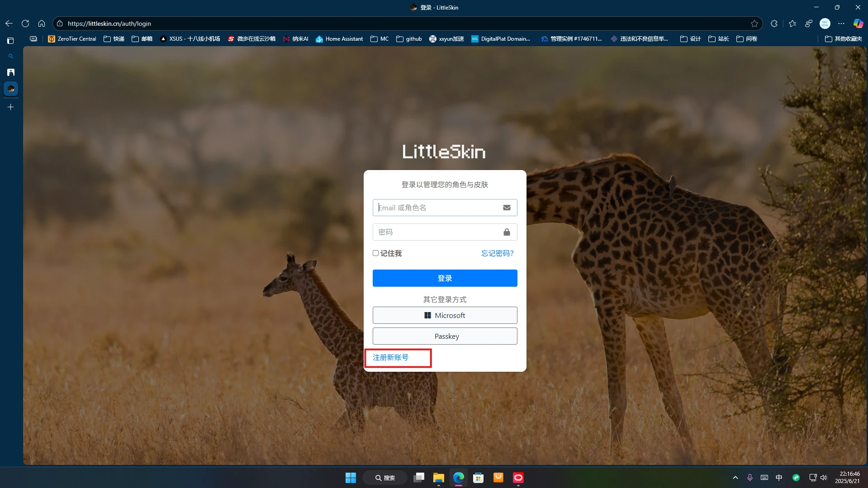Go back to the previous page
Viewport: 868px width, 488px height.
point(9,24)
